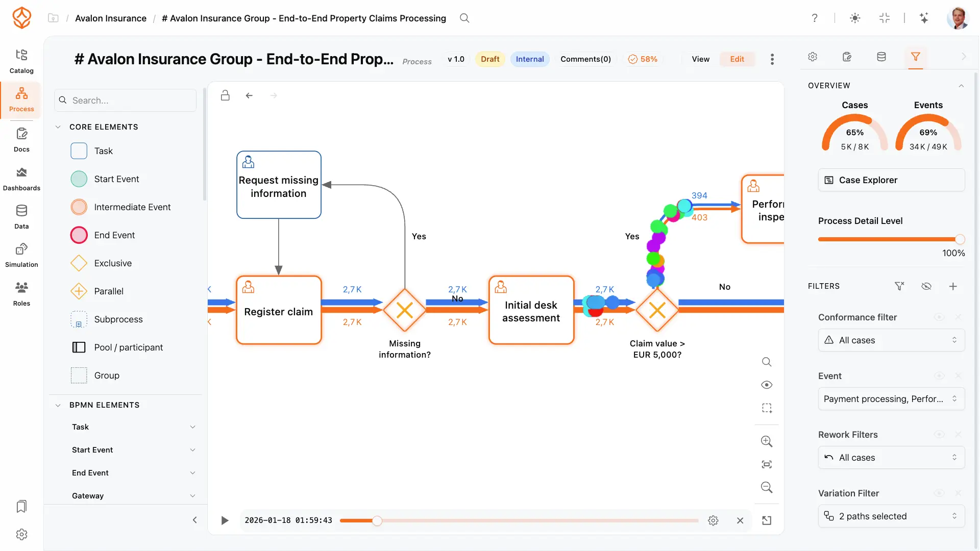
Task: Open the Event filter dropdown
Action: 891,399
